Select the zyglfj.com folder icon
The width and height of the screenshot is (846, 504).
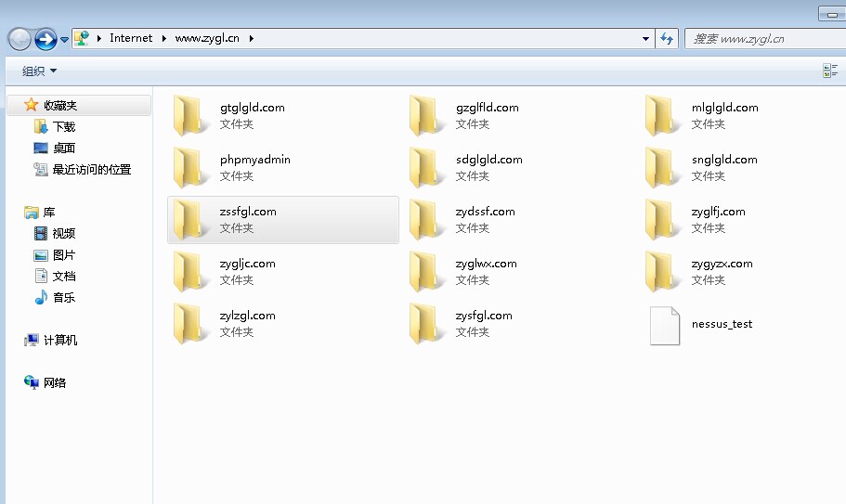tap(661, 219)
